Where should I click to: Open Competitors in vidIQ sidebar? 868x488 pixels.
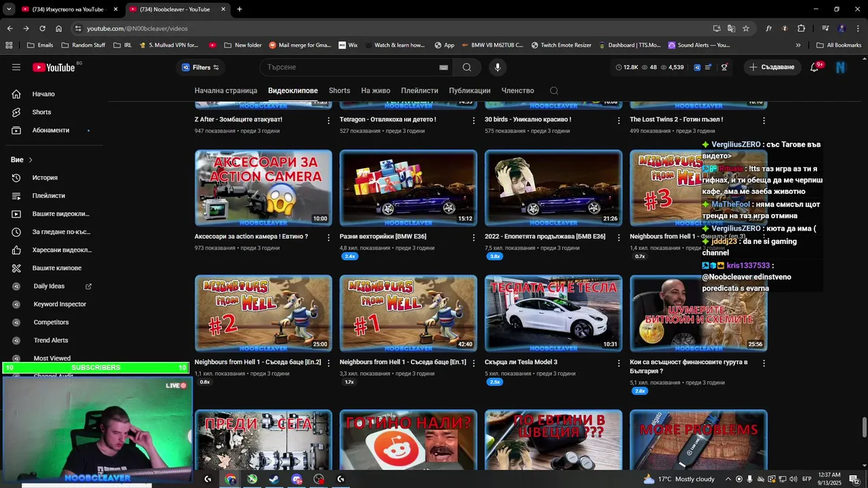(51, 323)
